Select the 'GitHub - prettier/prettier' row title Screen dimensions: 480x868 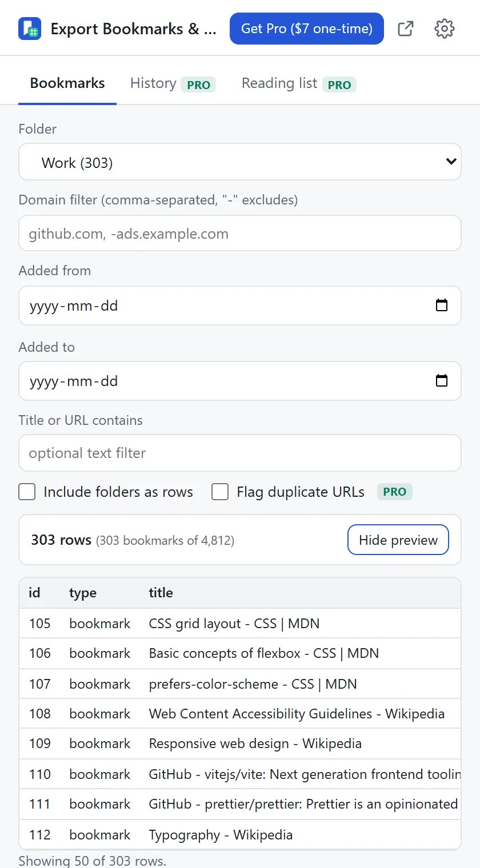(x=303, y=804)
